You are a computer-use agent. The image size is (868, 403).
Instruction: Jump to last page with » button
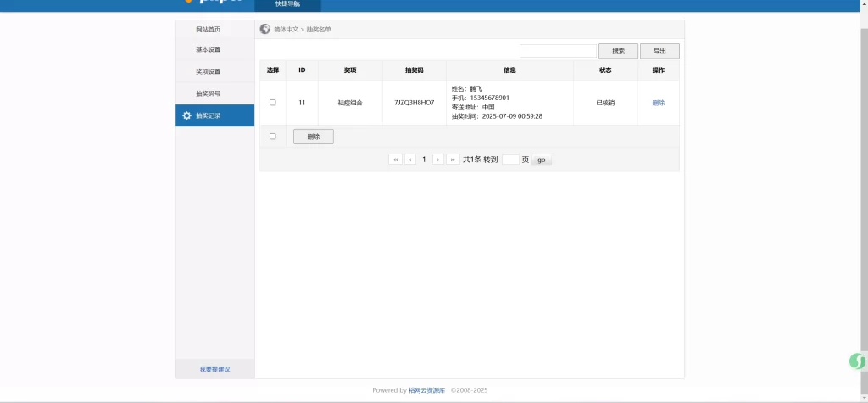(453, 160)
